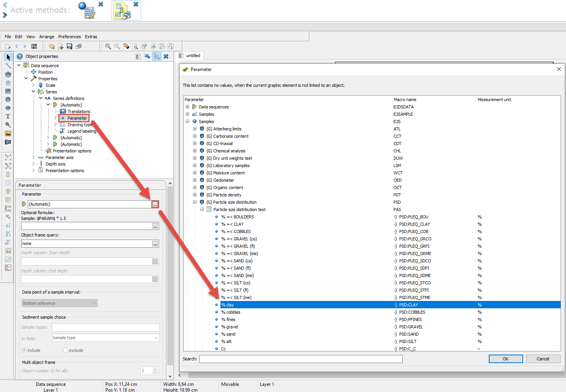
Task: Click the forward chevron beside Active methods
Action: (x=5, y=15)
